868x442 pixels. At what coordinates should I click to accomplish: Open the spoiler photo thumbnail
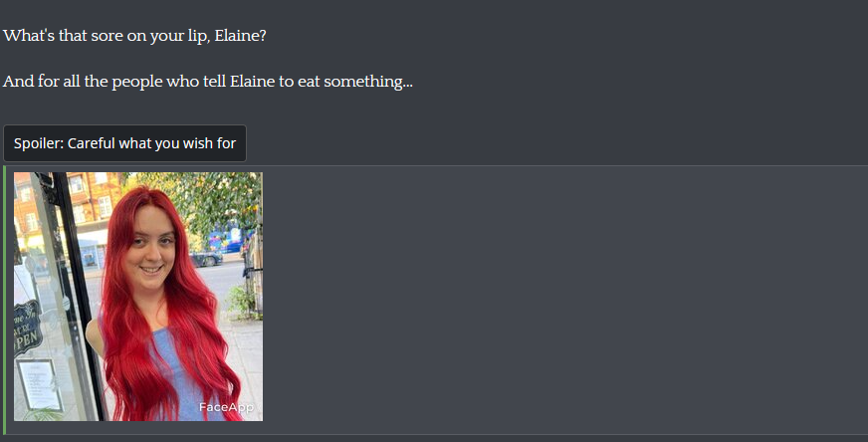pyautogui.click(x=138, y=297)
